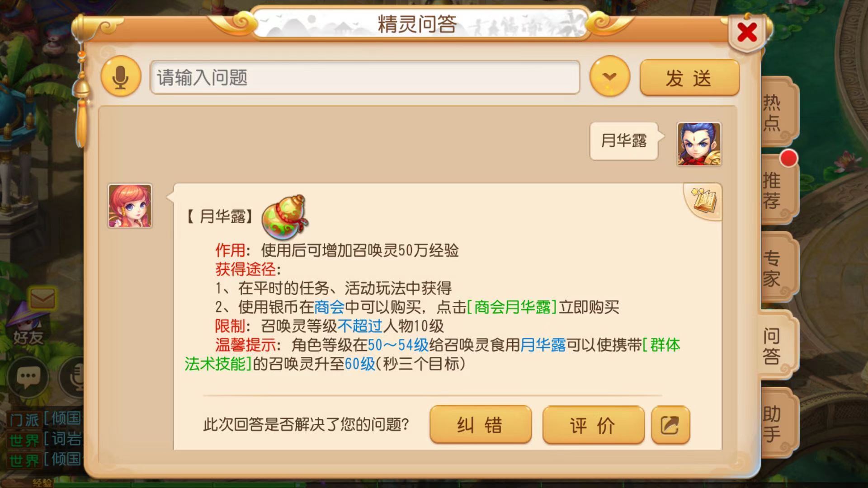Click the 评价 rating button

pos(593,425)
